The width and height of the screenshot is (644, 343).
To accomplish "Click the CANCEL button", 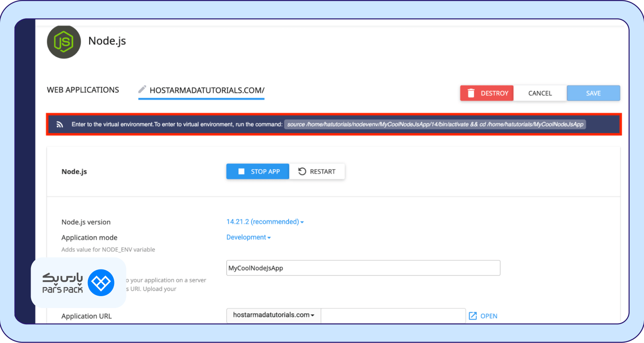I will (x=540, y=93).
